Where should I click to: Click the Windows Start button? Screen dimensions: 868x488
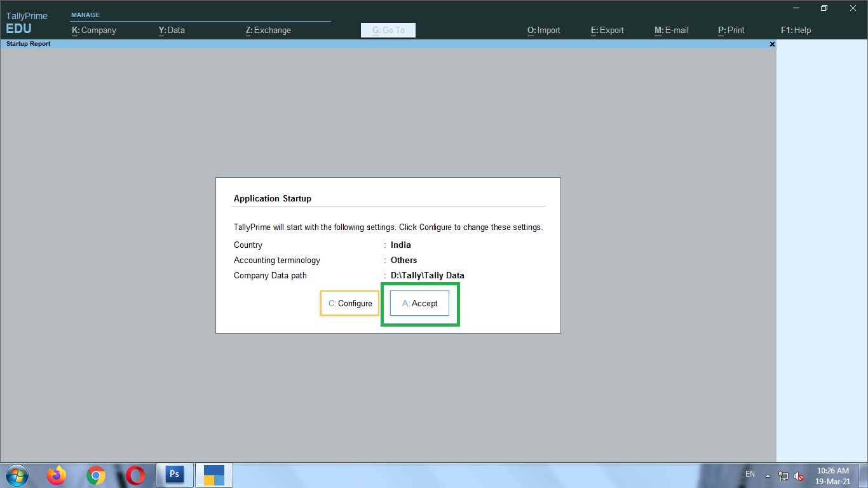pyautogui.click(x=17, y=475)
